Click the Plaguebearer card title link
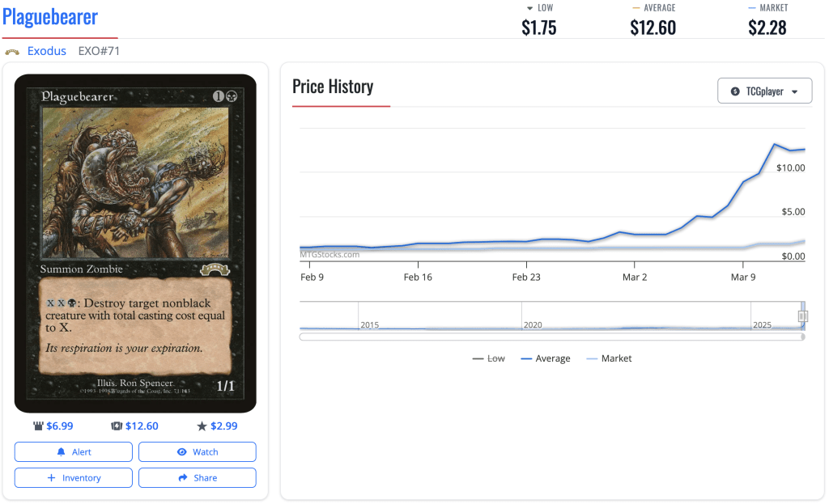The image size is (829, 504). coord(50,17)
